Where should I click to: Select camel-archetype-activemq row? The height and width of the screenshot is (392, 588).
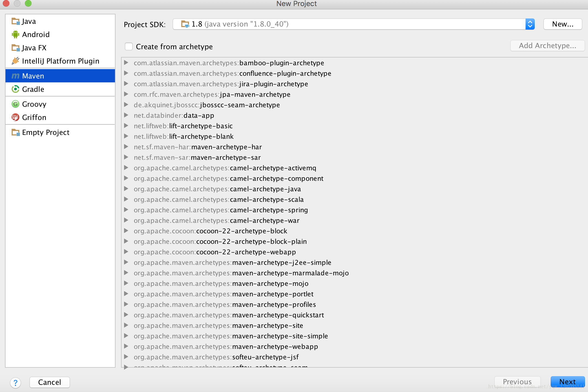tap(354, 168)
